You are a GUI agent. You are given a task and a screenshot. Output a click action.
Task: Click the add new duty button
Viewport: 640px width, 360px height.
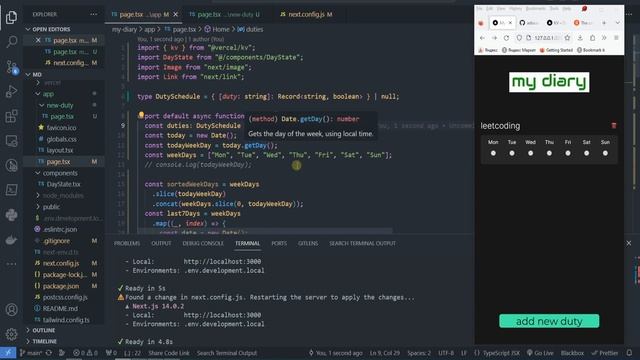click(549, 321)
